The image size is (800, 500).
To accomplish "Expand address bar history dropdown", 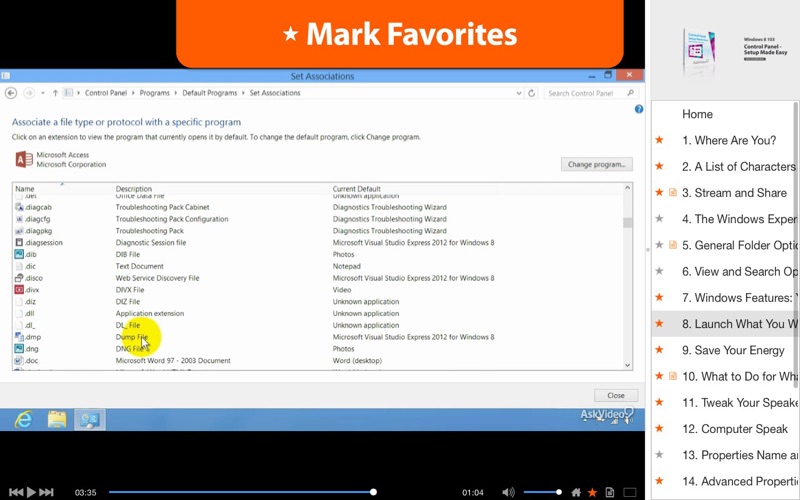I will [x=519, y=93].
